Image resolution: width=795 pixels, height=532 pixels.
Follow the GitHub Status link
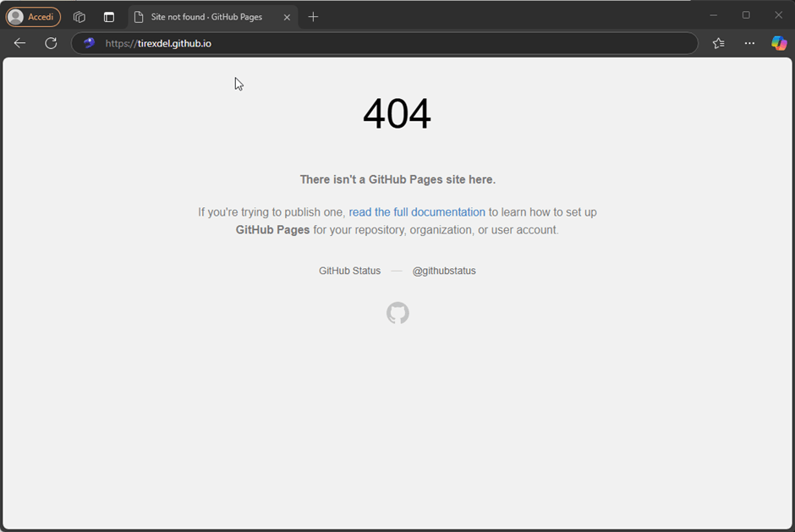pyautogui.click(x=349, y=271)
